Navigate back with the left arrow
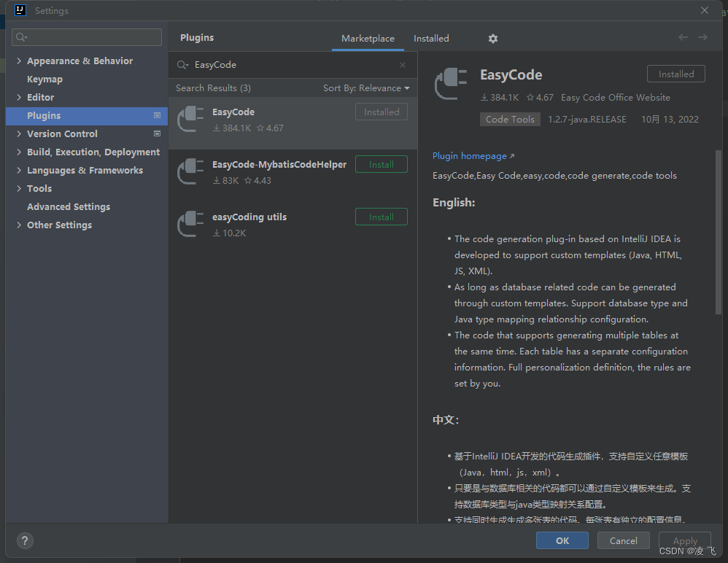The height and width of the screenshot is (563, 728). [x=683, y=37]
